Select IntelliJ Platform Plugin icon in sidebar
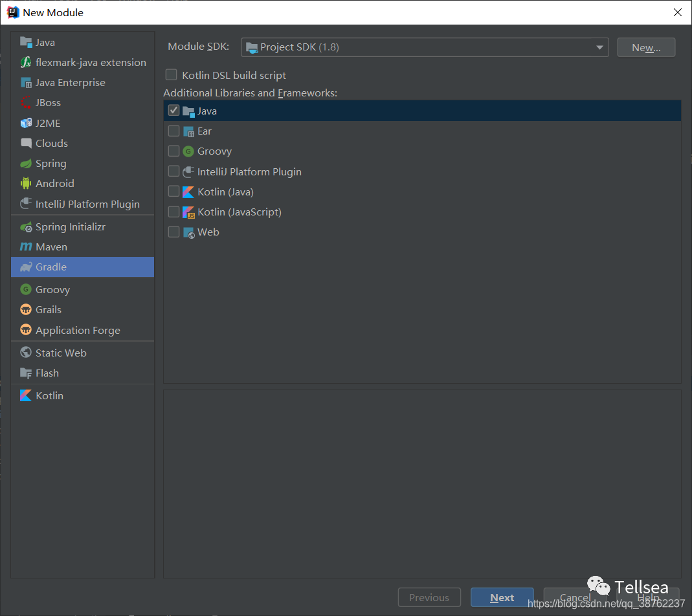 26,204
